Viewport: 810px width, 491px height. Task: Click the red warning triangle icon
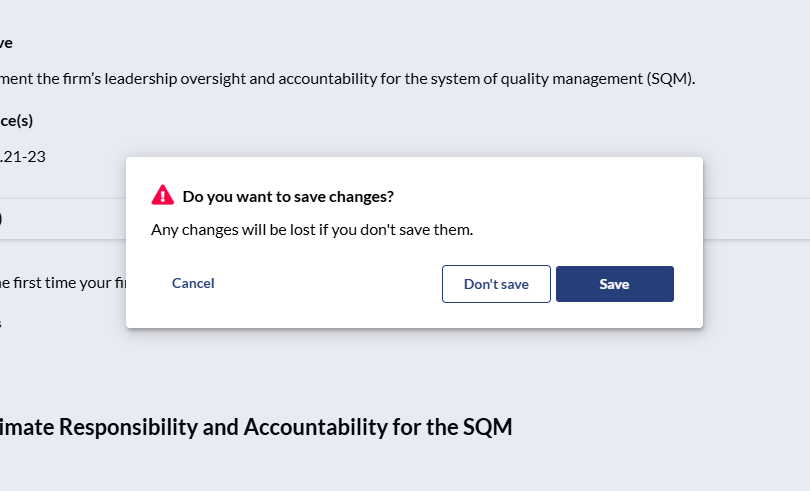pyautogui.click(x=162, y=195)
